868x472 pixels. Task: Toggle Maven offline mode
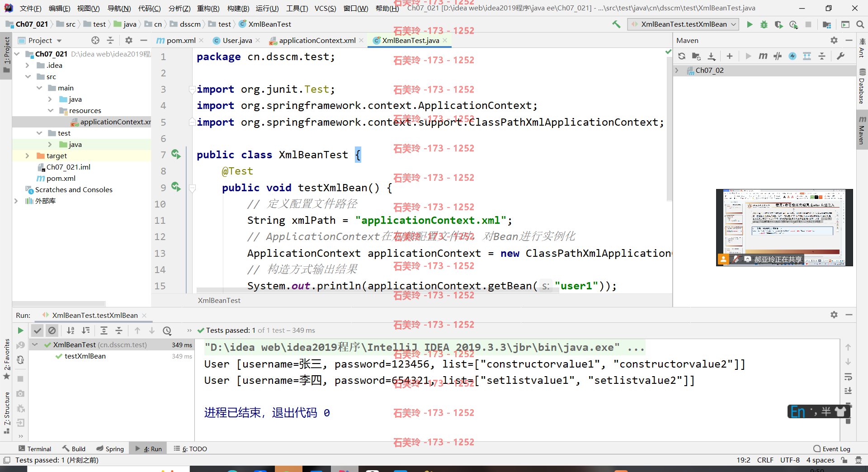pos(778,56)
